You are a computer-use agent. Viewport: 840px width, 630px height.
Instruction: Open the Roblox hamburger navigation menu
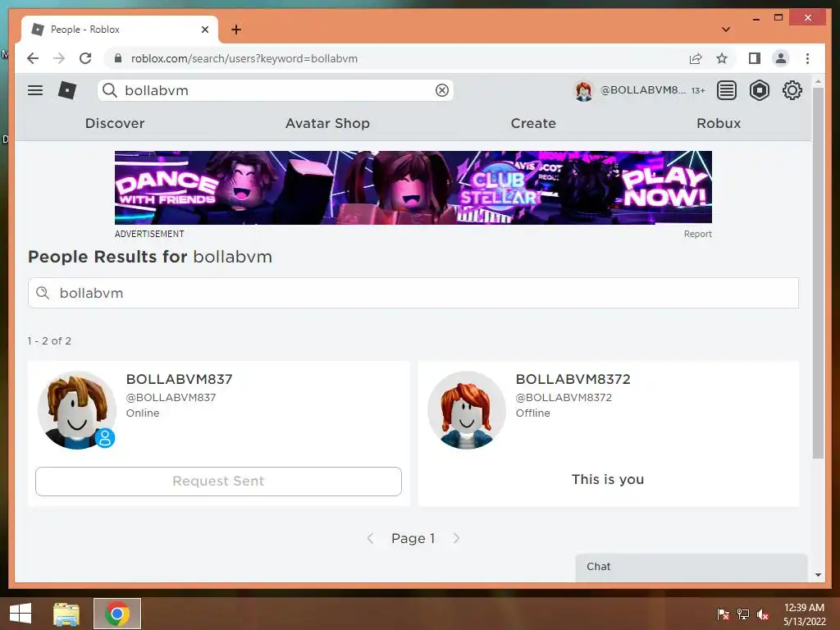pyautogui.click(x=35, y=90)
